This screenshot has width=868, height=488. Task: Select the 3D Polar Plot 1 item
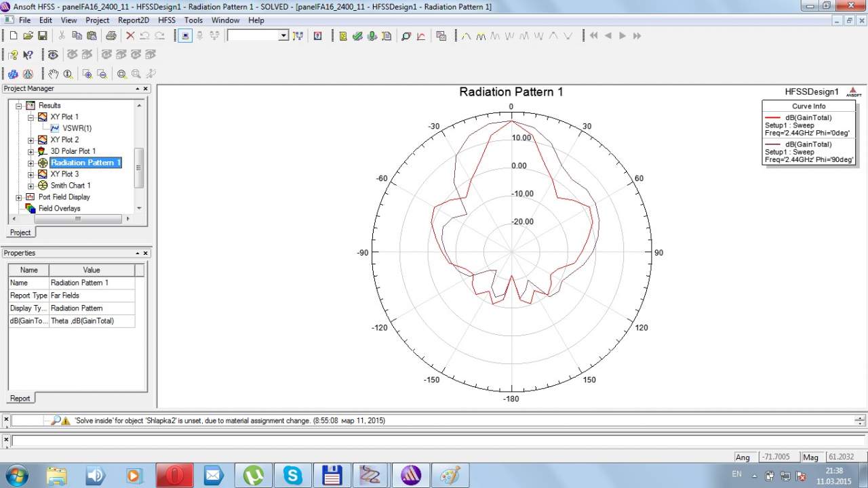73,151
